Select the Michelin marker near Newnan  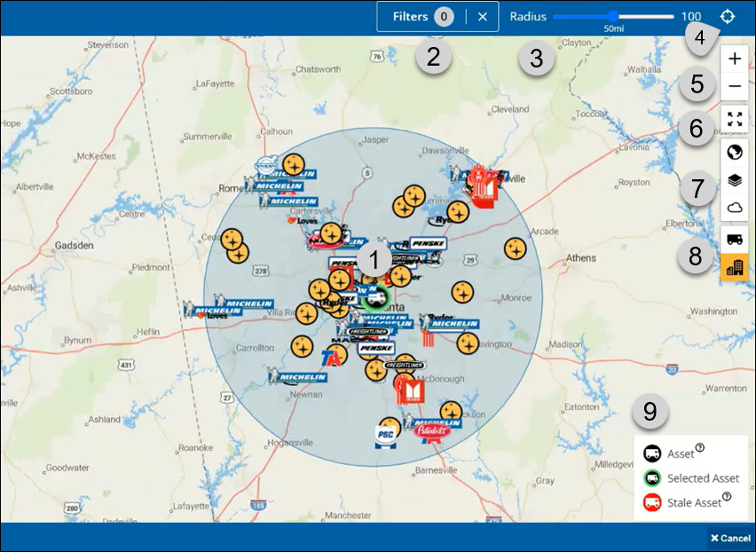point(298,376)
